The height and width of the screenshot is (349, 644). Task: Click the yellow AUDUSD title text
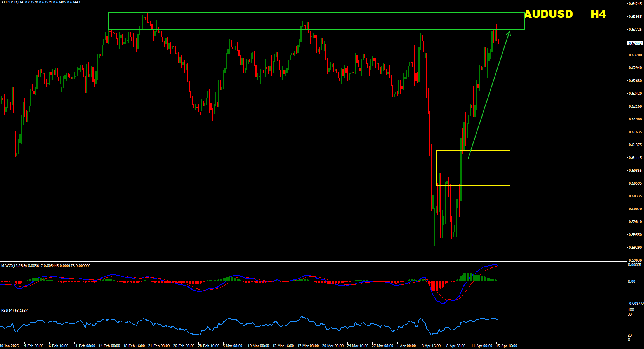tap(548, 14)
